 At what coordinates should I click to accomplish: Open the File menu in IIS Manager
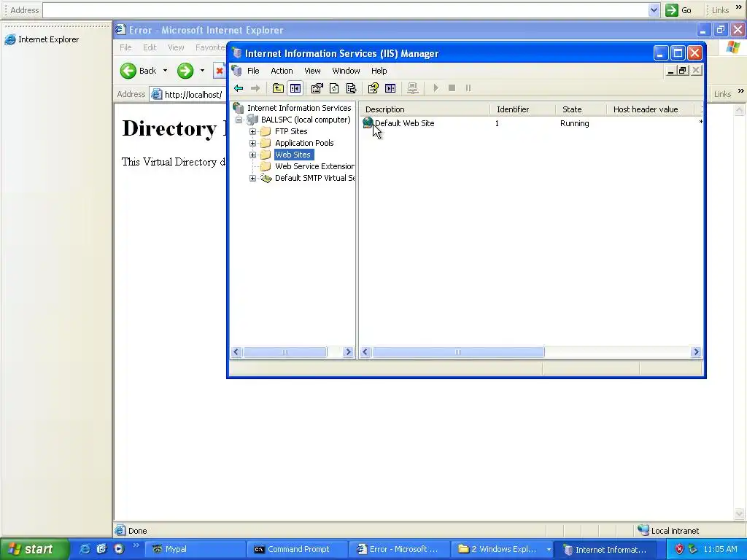tap(253, 71)
